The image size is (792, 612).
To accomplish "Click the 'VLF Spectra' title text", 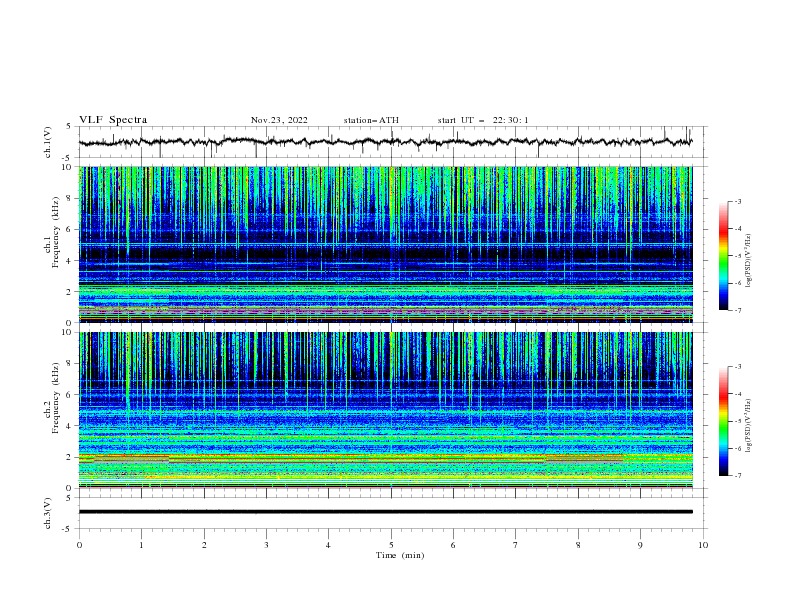I will [113, 120].
